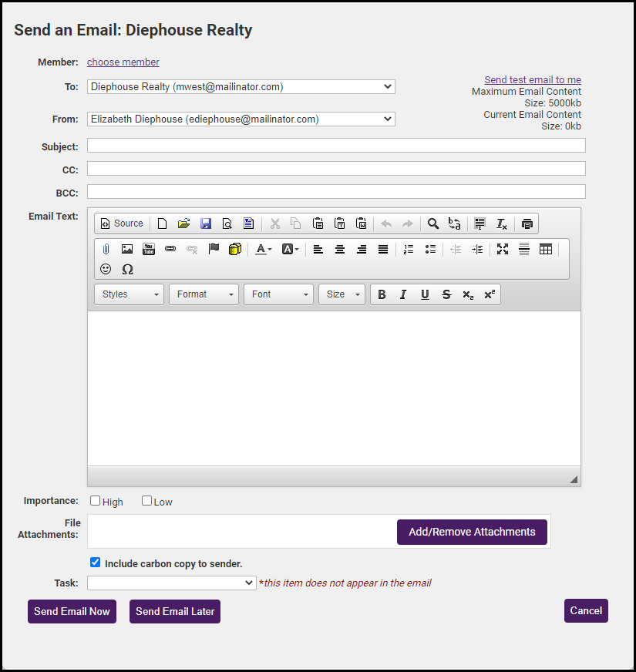The height and width of the screenshot is (672, 636).
Task: Insert a table using the Table icon
Action: coord(546,249)
